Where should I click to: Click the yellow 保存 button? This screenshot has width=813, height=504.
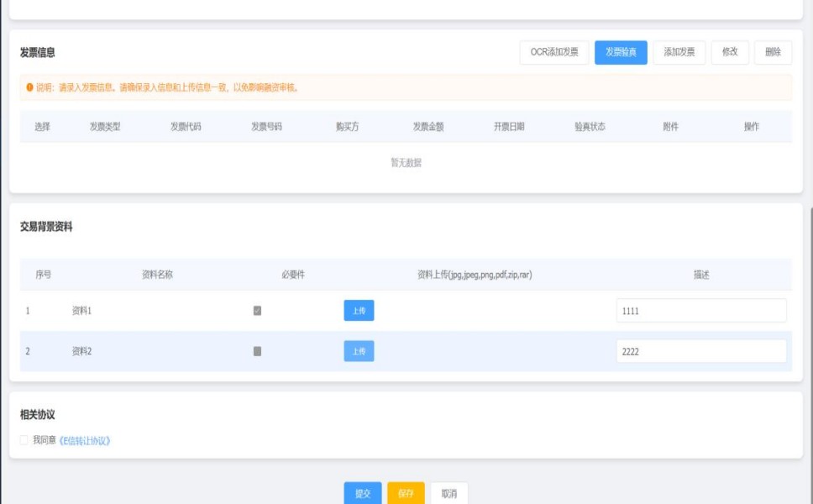406,493
